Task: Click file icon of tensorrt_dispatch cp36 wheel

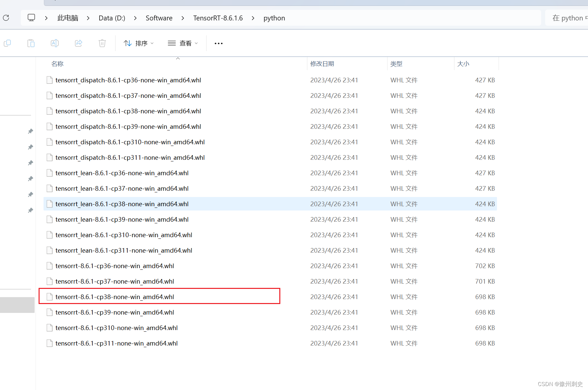Action: point(49,80)
